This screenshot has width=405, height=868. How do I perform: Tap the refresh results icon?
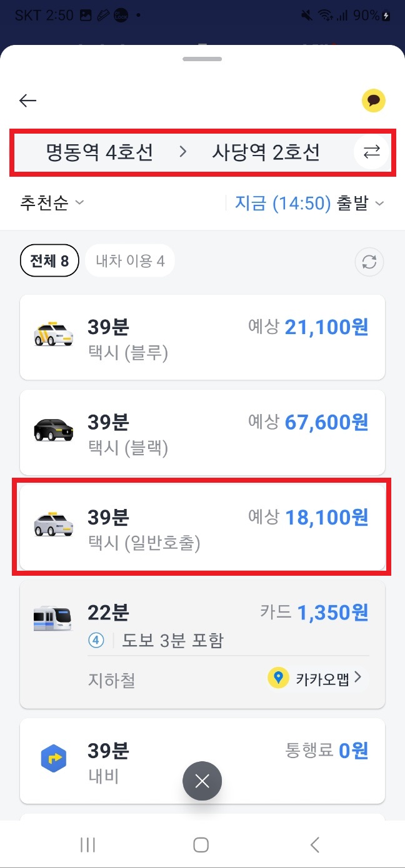coord(369,262)
